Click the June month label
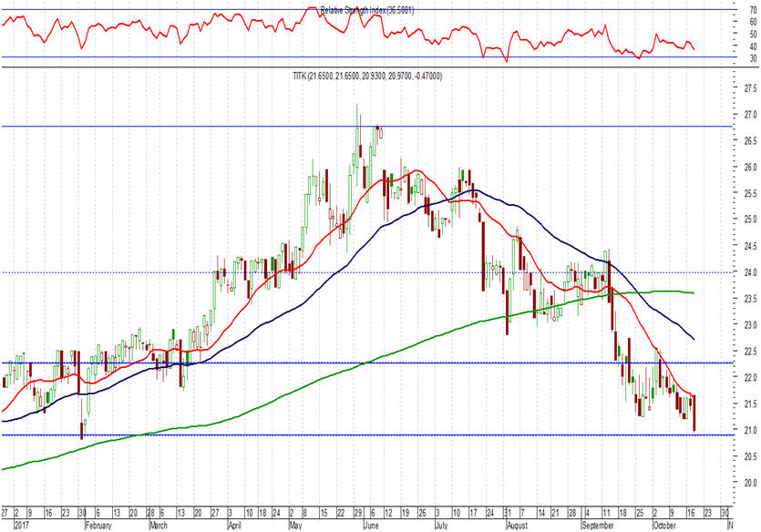The width and height of the screenshot is (761, 532). coord(371,526)
